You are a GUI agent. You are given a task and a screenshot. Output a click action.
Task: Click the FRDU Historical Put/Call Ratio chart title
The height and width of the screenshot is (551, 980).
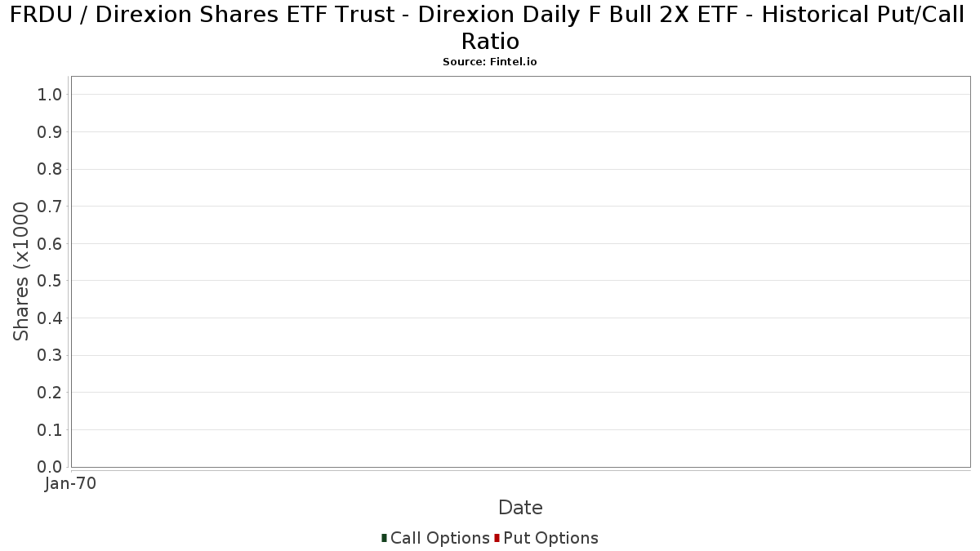(x=490, y=28)
